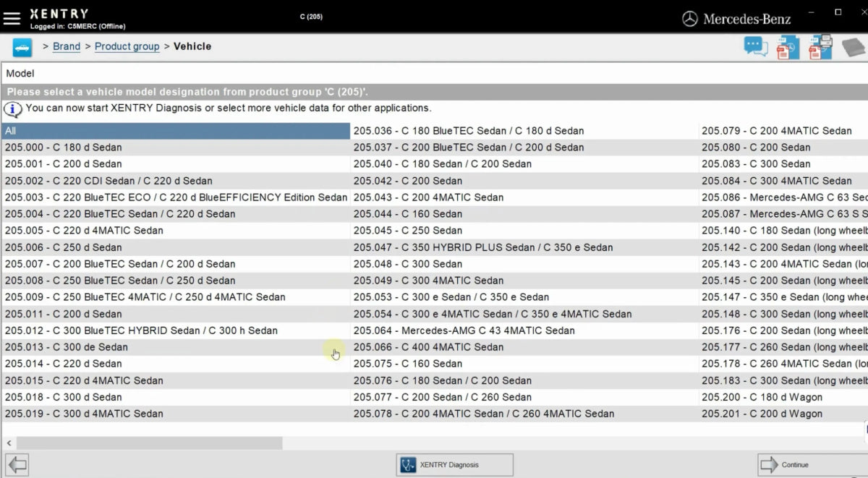This screenshot has height=478, width=868.
Task: Open the PDF document export icon
Action: coord(788,46)
